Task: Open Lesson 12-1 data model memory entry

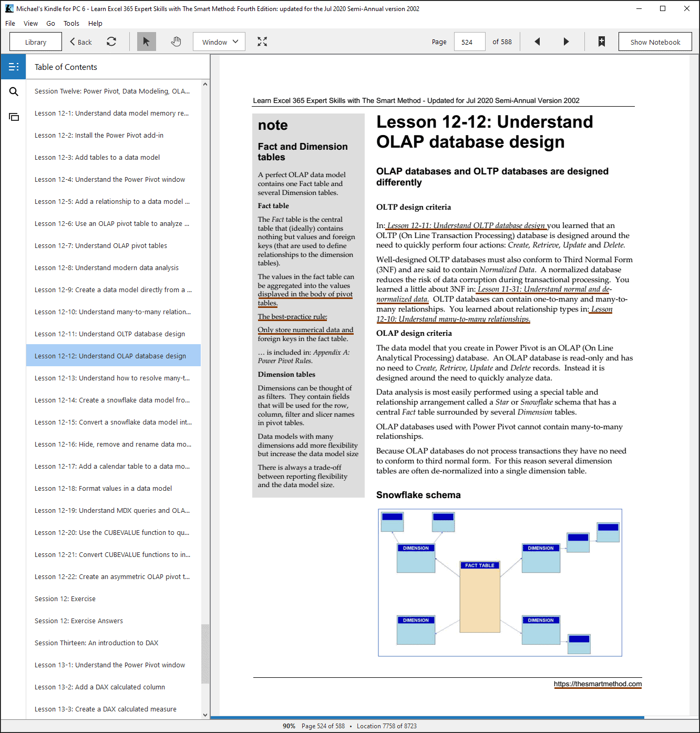Action: coord(114,113)
